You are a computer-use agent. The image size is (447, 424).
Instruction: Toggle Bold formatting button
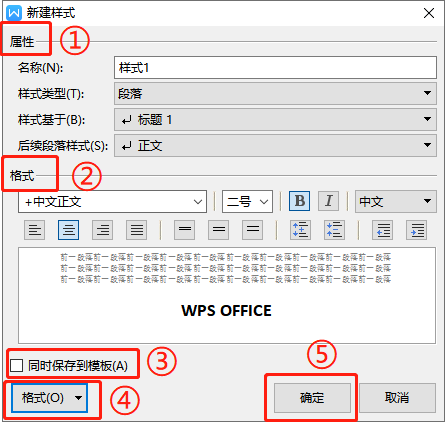tap(299, 201)
